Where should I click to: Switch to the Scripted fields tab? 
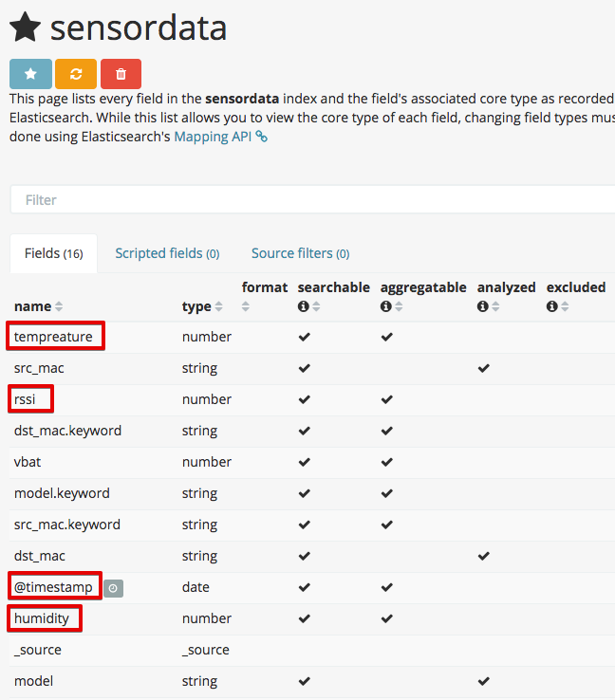pyautogui.click(x=167, y=253)
